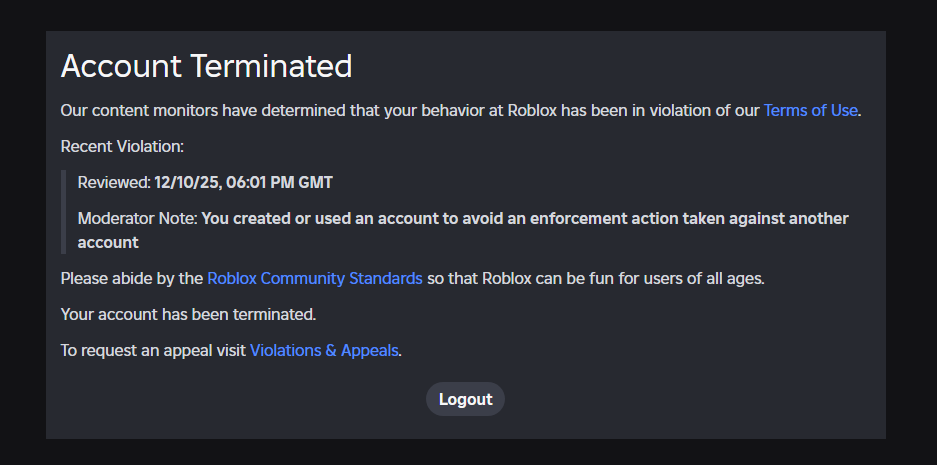Click the Account Terminated heading
Screen dimensions: 937x465
tap(206, 66)
